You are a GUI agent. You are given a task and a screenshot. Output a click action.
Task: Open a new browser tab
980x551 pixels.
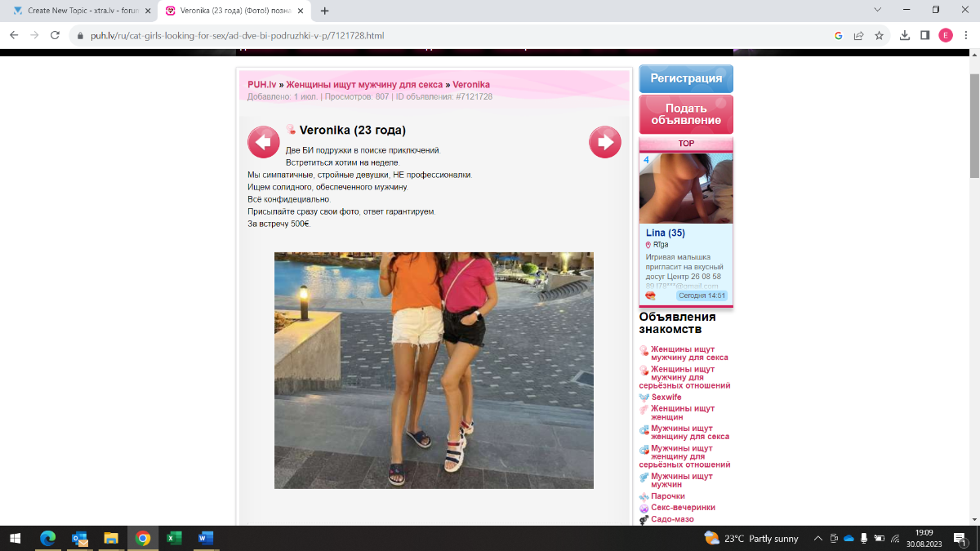tap(325, 11)
